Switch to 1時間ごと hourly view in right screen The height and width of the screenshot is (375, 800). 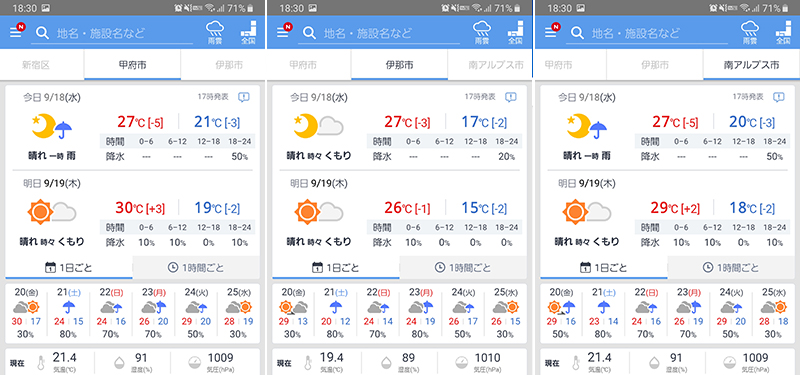731,267
